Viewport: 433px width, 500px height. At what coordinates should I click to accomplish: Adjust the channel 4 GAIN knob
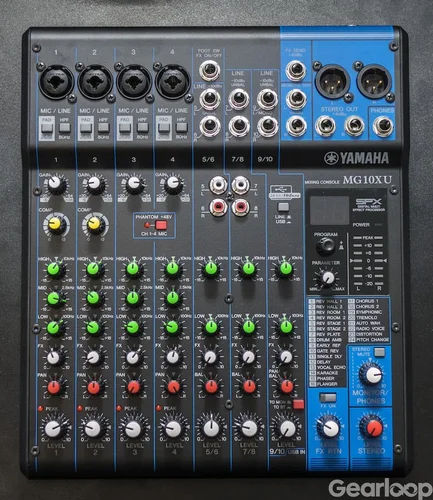click(173, 183)
